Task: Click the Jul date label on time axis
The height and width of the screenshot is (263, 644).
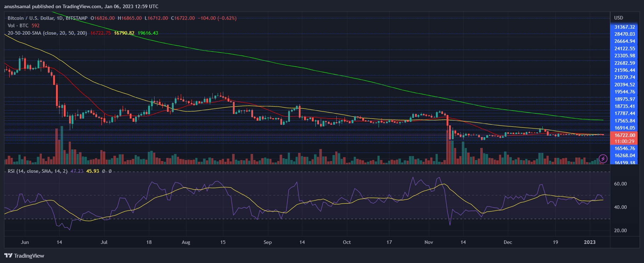Action: pyautogui.click(x=104, y=242)
